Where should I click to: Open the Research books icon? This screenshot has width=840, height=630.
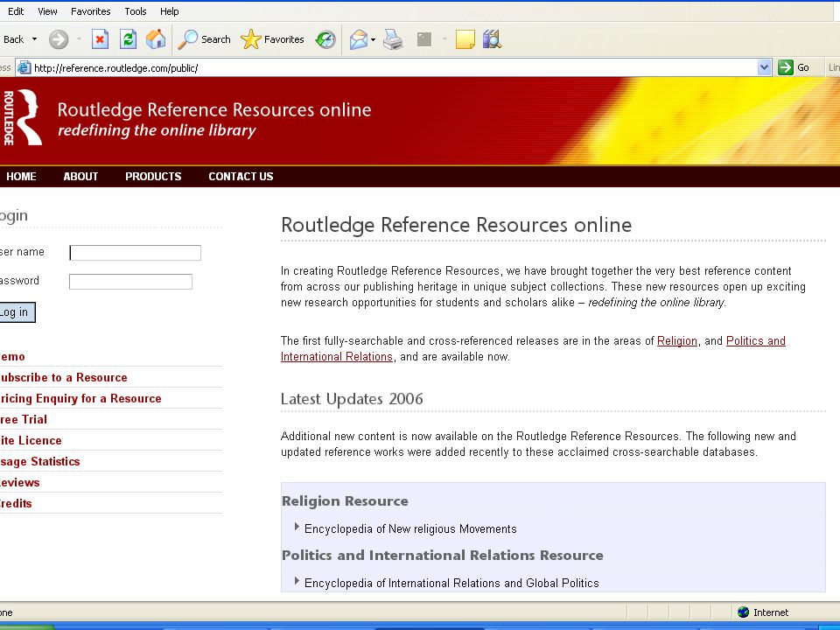pyautogui.click(x=492, y=39)
